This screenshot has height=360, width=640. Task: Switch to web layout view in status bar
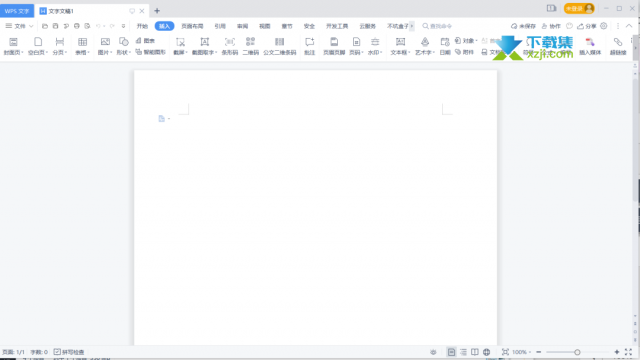(487, 352)
